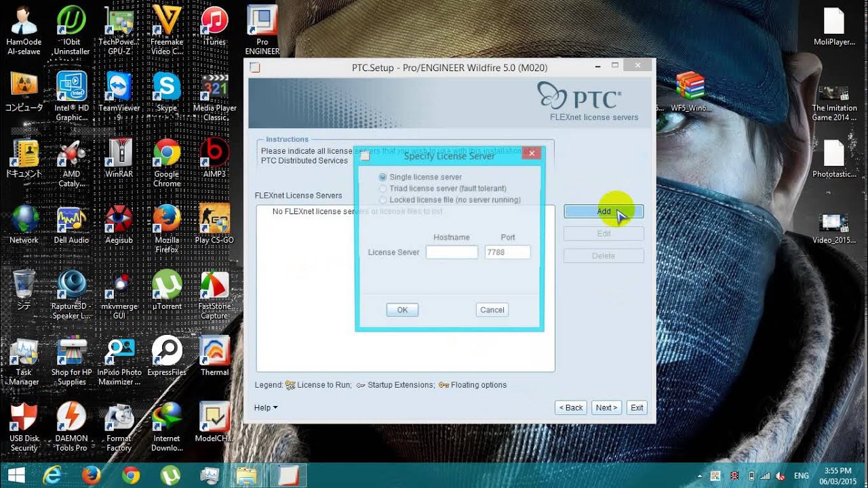The width and height of the screenshot is (868, 488).
Task: Launch Aegisub from the desktop
Action: [x=119, y=225]
